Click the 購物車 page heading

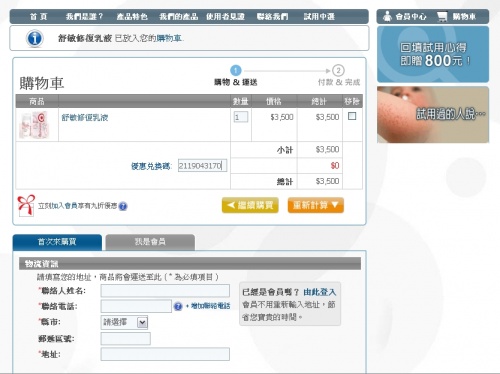42,83
